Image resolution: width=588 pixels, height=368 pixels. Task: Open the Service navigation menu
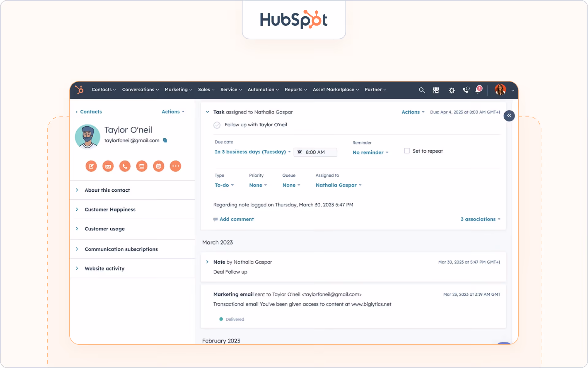point(231,90)
